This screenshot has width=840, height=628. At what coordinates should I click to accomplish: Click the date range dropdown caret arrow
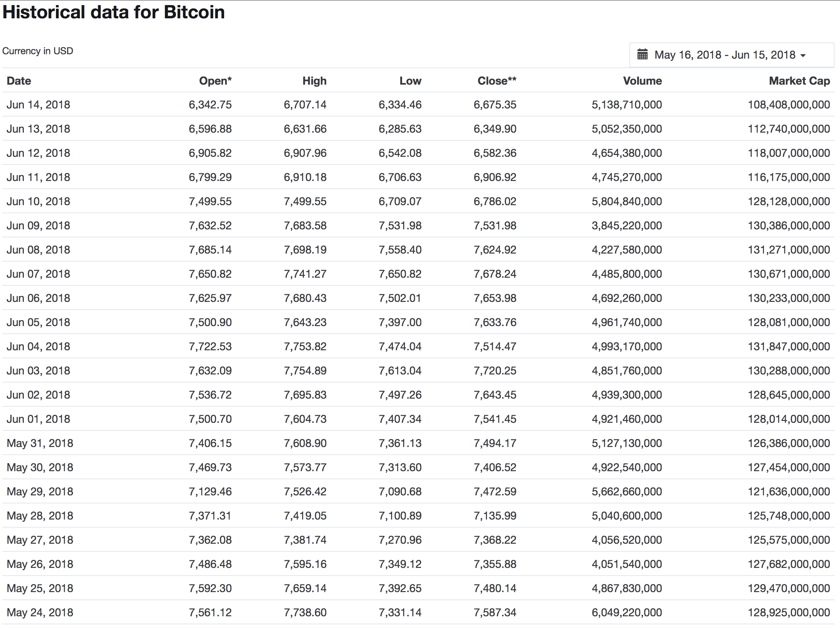pos(803,55)
